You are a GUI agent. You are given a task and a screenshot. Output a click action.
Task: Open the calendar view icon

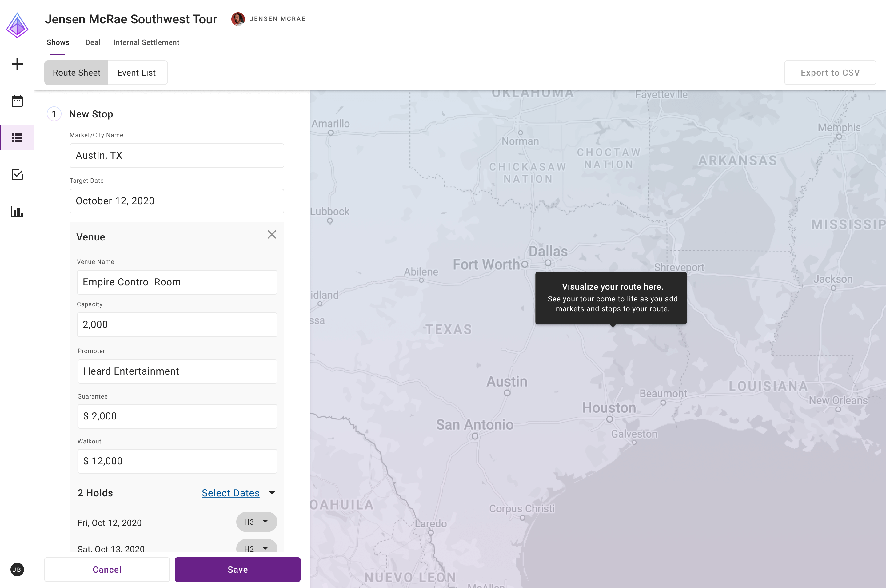[x=17, y=101]
